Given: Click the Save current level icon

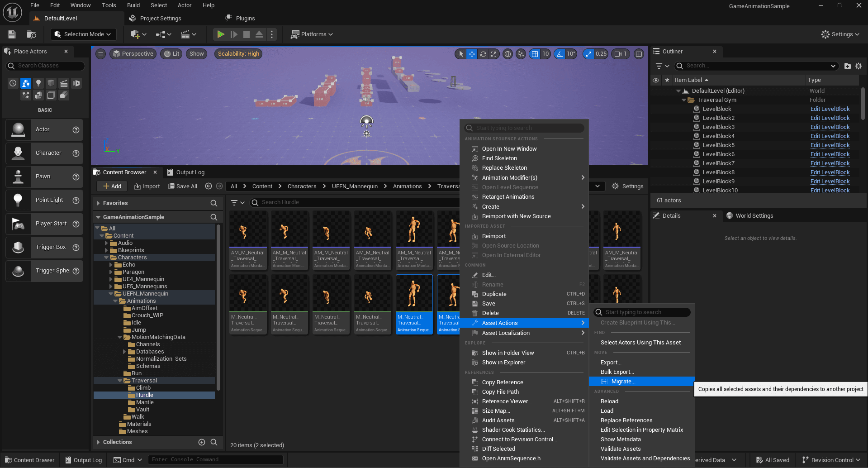Looking at the screenshot, I should tap(12, 34).
